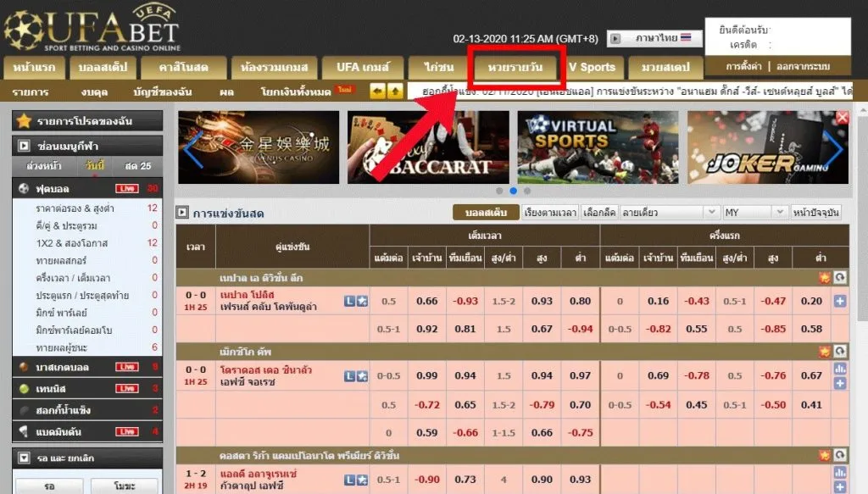The height and width of the screenshot is (494, 868).
Task: Select คี่/คู่ & ประตูรวม market
Action: [x=66, y=225]
